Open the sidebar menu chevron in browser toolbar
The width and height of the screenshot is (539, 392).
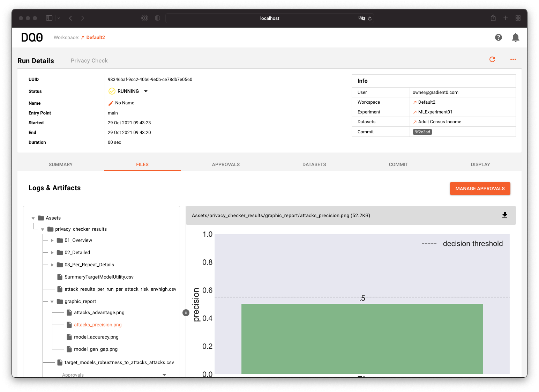click(59, 18)
